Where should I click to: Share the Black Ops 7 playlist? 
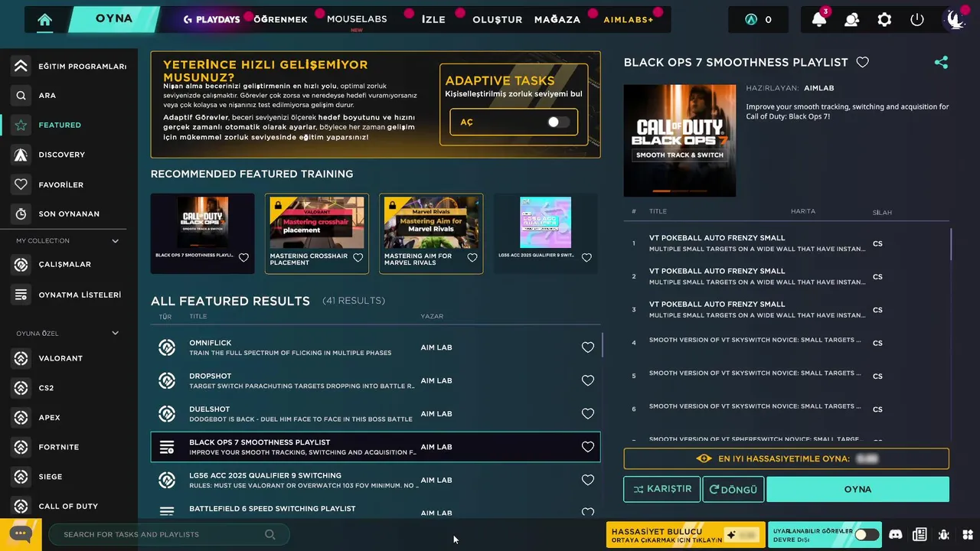[x=941, y=63]
